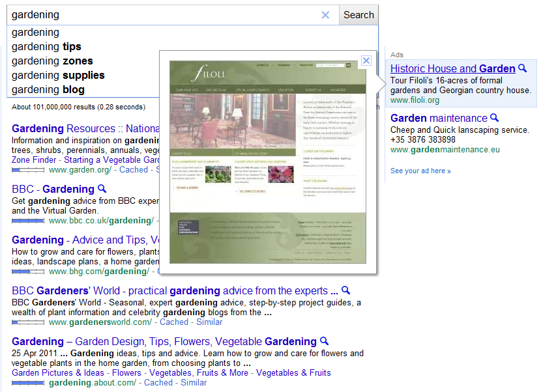
Task: Open BBC Gardeners' World result title
Action: pos(175,291)
